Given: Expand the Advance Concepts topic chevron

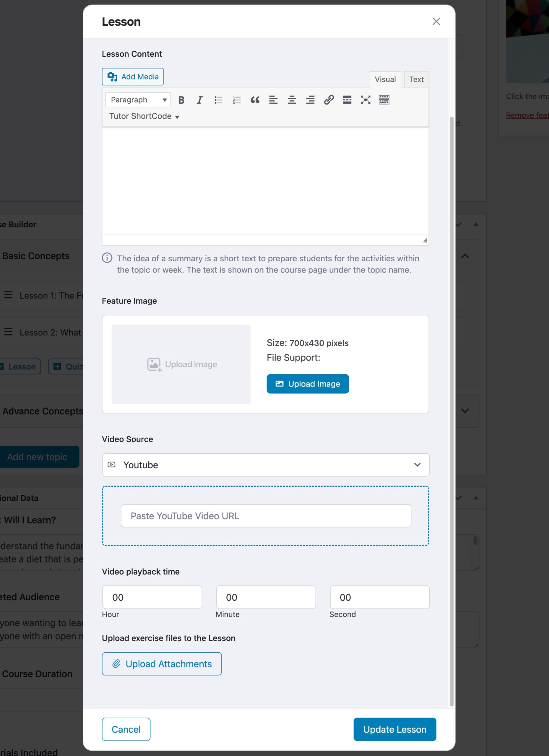Looking at the screenshot, I should tap(465, 411).
